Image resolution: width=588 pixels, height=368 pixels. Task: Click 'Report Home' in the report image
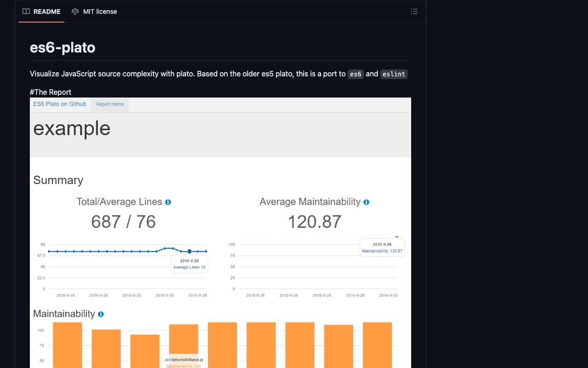110,104
